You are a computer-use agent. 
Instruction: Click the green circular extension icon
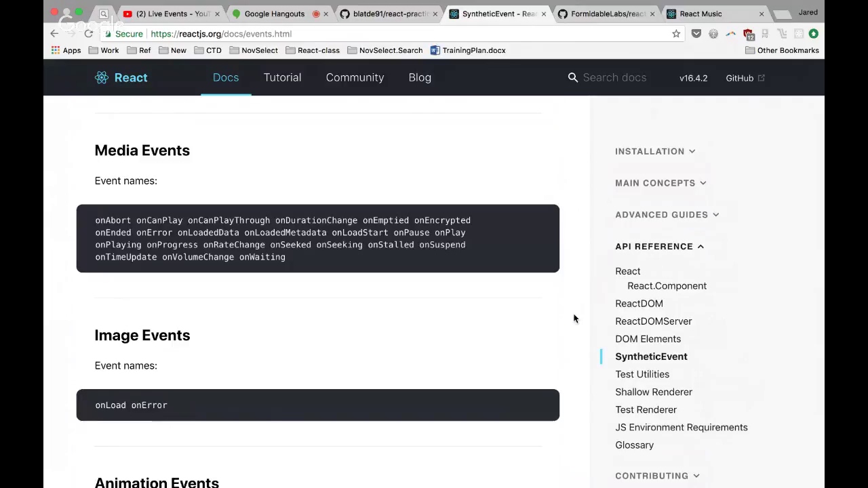click(813, 34)
